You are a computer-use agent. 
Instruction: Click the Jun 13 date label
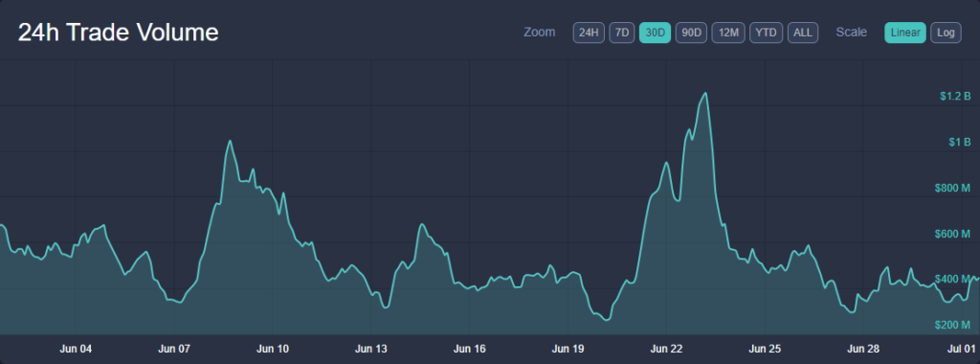tap(371, 349)
